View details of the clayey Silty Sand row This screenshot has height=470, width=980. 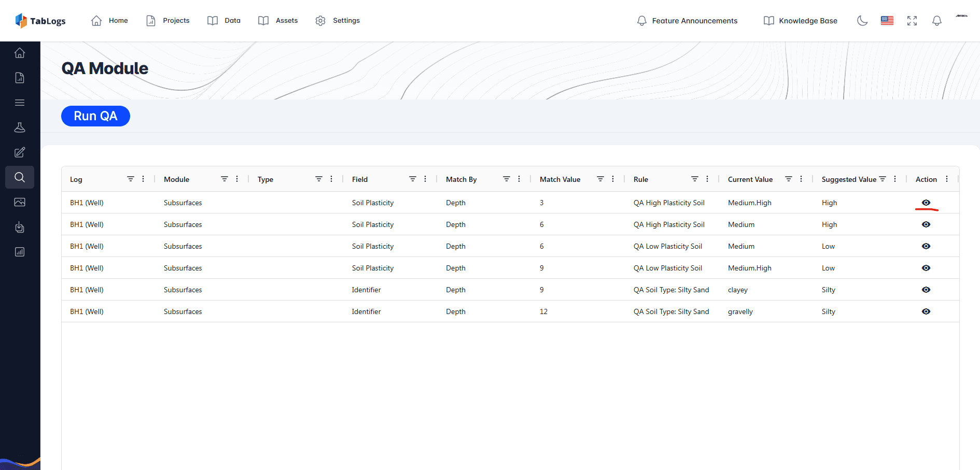(926, 290)
